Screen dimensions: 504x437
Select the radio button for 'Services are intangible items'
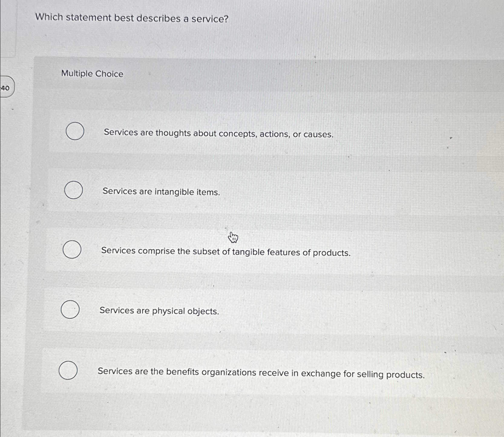pos(73,190)
